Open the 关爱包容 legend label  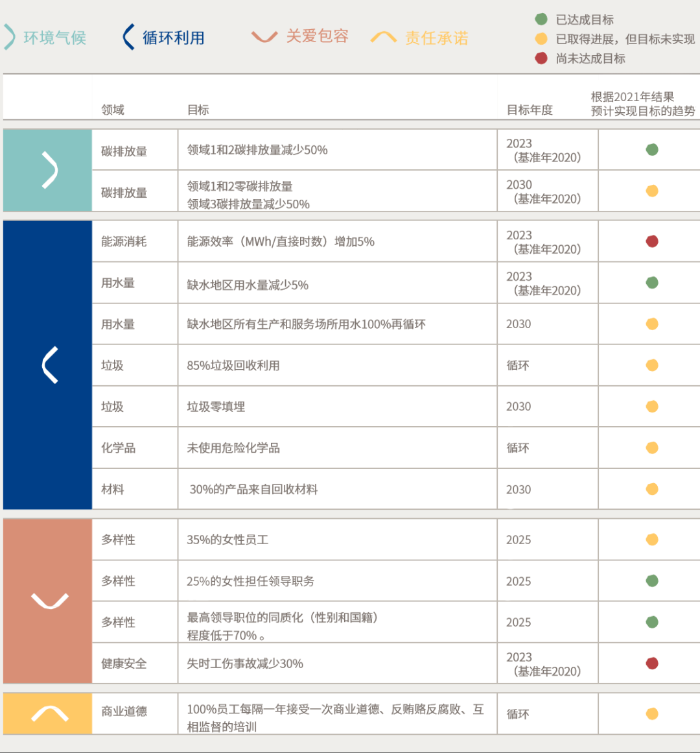tap(318, 36)
